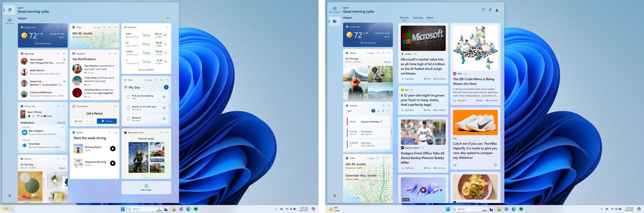The height and width of the screenshot is (213, 644).
Task: Open My feed from the left screenshot sidebar
Action: 10,21
